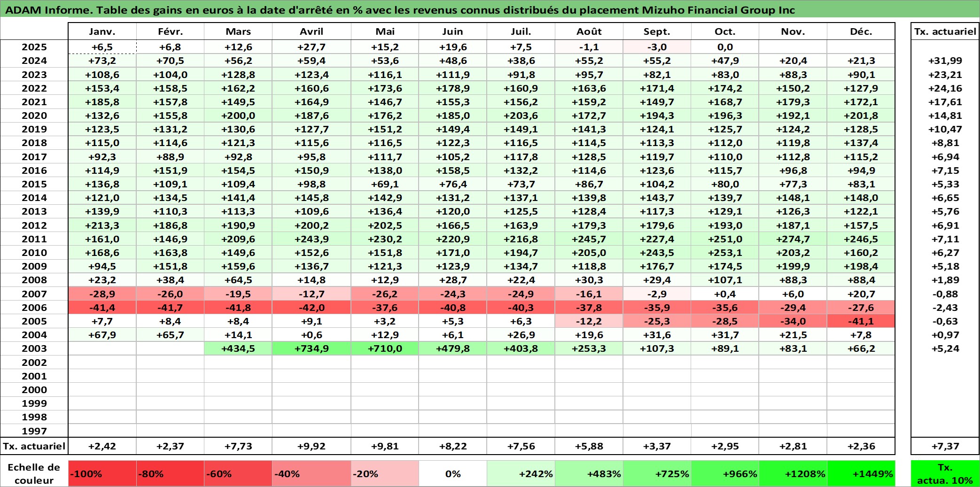Select cell +185,8 in January 2021
The width and height of the screenshot is (980, 487).
click(x=102, y=102)
